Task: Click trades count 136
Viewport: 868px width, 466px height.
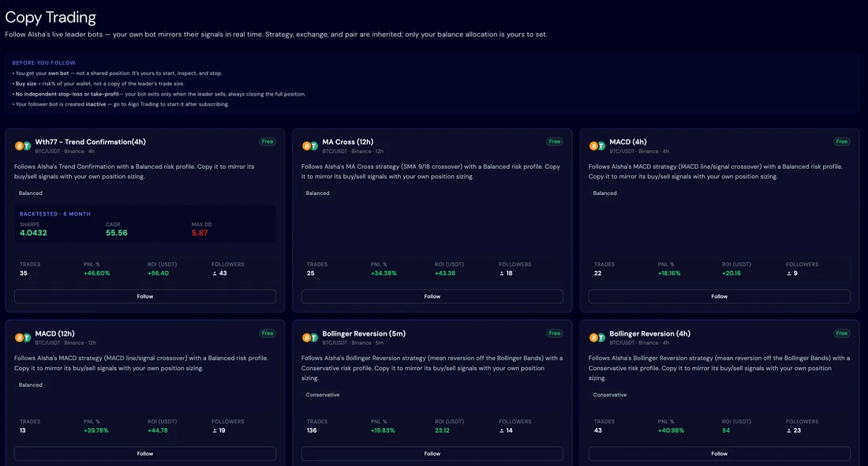Action: (312, 430)
